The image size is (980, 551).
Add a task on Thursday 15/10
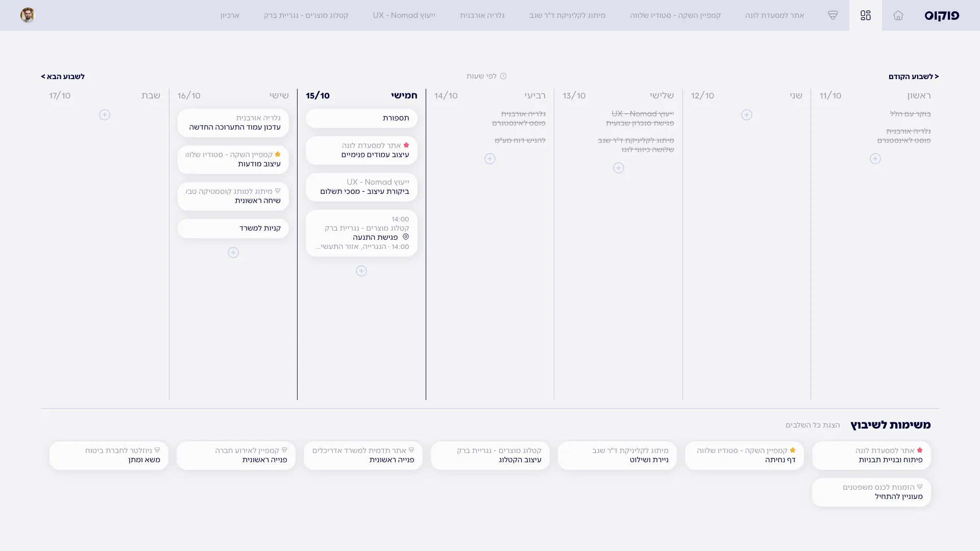point(361,271)
